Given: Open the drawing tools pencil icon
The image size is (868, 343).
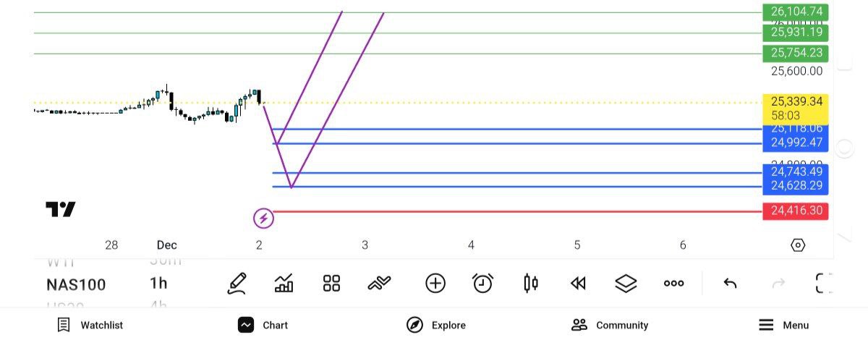Looking at the screenshot, I should (237, 284).
